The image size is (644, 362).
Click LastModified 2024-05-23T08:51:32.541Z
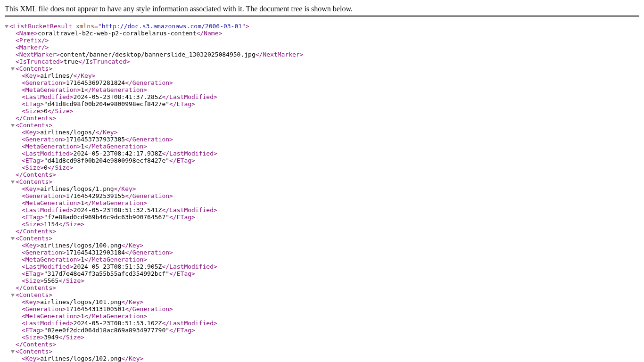117,210
